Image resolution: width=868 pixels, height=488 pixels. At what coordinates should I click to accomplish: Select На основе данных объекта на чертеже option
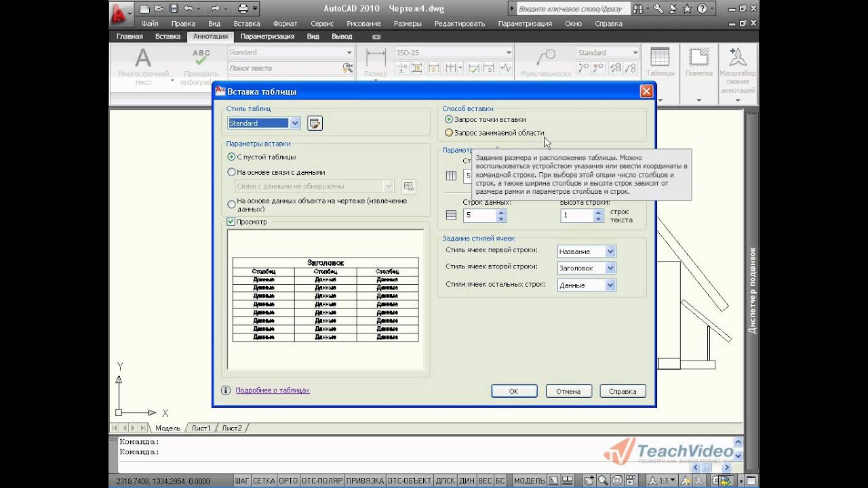pyautogui.click(x=232, y=203)
